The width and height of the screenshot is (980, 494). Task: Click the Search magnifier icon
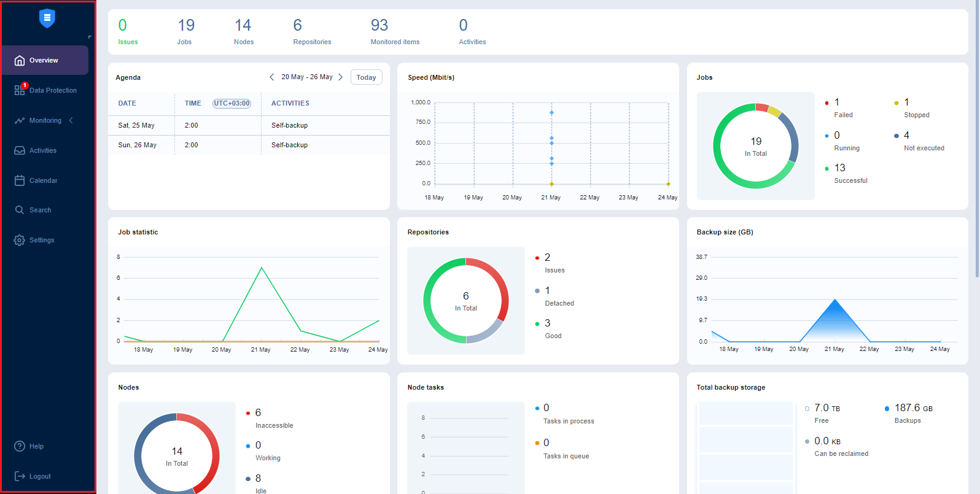click(x=20, y=210)
